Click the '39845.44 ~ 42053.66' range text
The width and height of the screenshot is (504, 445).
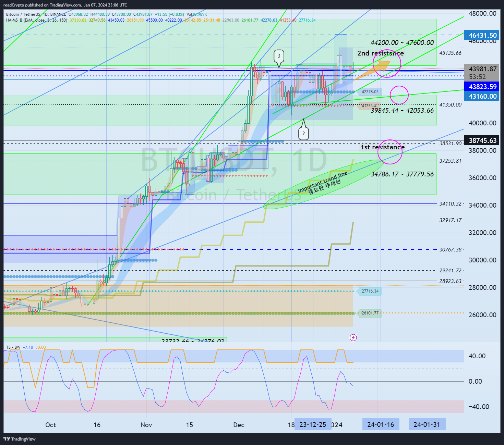coord(402,110)
